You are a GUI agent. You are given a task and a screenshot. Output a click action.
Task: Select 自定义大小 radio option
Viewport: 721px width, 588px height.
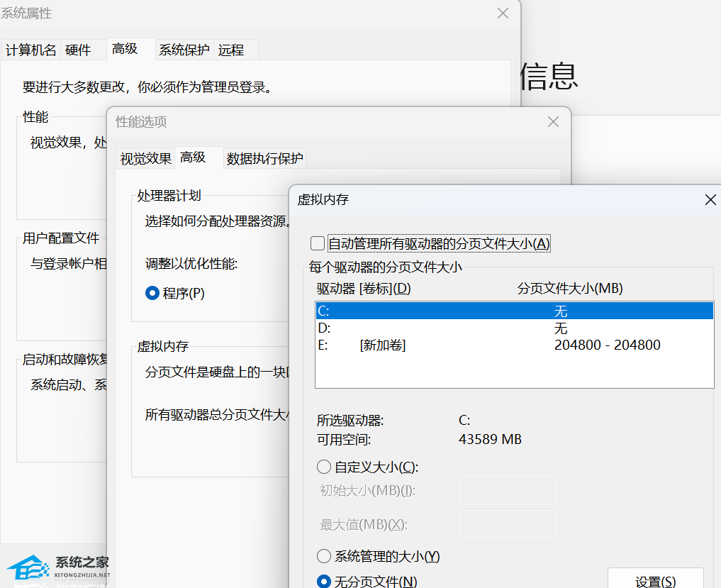point(324,467)
